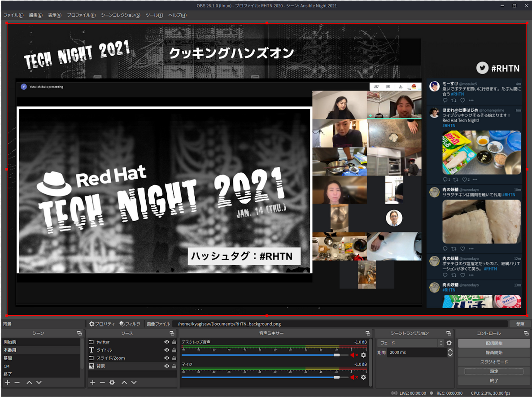Select the 幕間 scene

41,358
